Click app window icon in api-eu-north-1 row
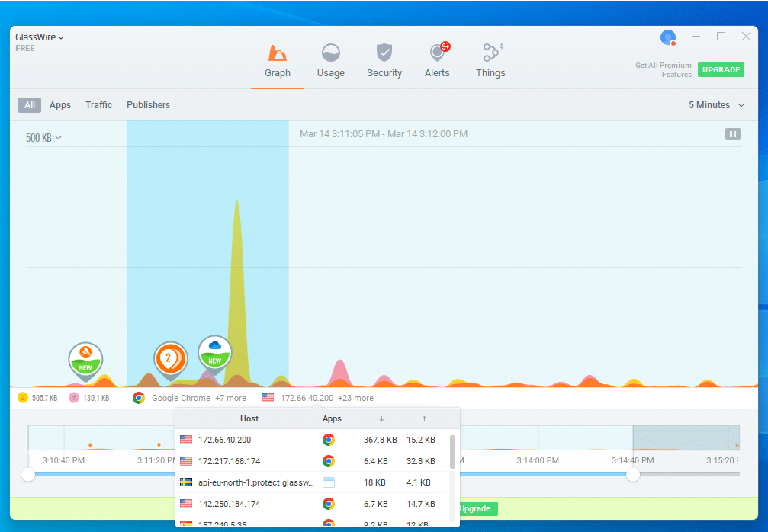Viewport: 768px width, 532px height. tap(329, 482)
